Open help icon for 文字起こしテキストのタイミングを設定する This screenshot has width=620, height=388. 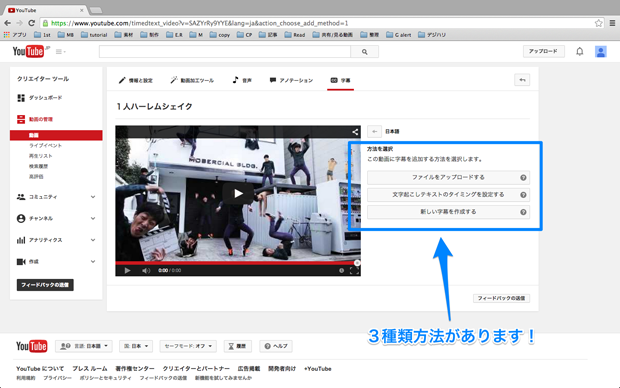pyautogui.click(x=523, y=195)
